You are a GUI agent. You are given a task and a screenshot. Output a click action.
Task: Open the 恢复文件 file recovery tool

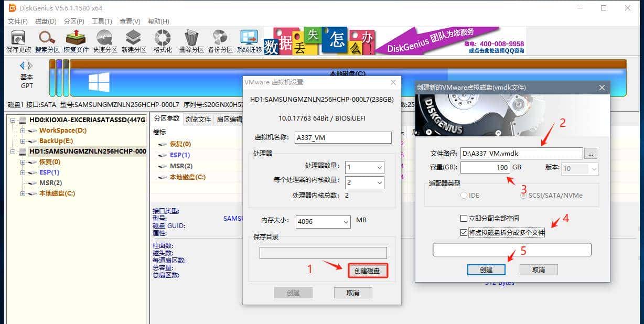[76, 41]
